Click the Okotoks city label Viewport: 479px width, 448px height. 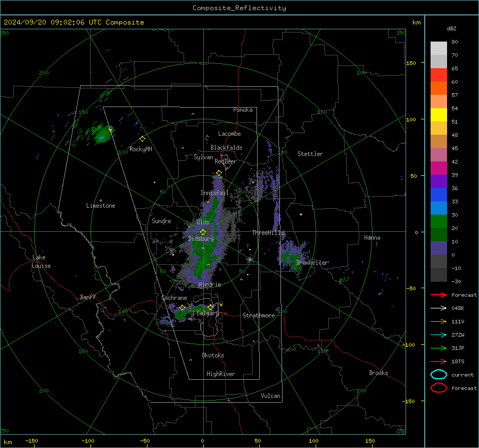[x=213, y=355]
